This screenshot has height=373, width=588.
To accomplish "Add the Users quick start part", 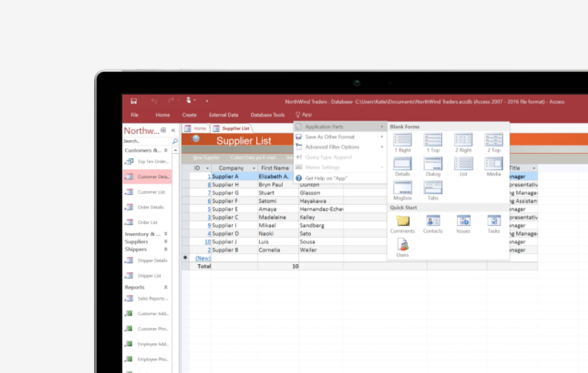I will coord(402,248).
